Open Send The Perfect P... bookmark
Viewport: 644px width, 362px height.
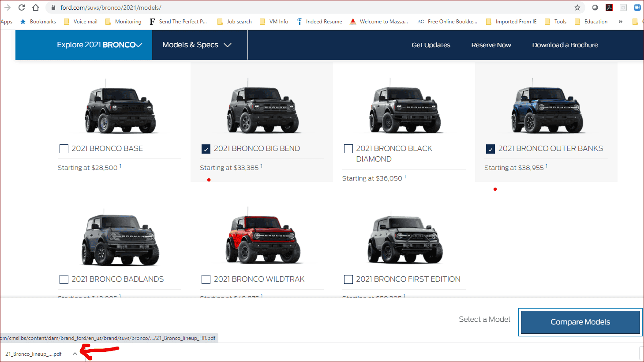[x=178, y=22]
